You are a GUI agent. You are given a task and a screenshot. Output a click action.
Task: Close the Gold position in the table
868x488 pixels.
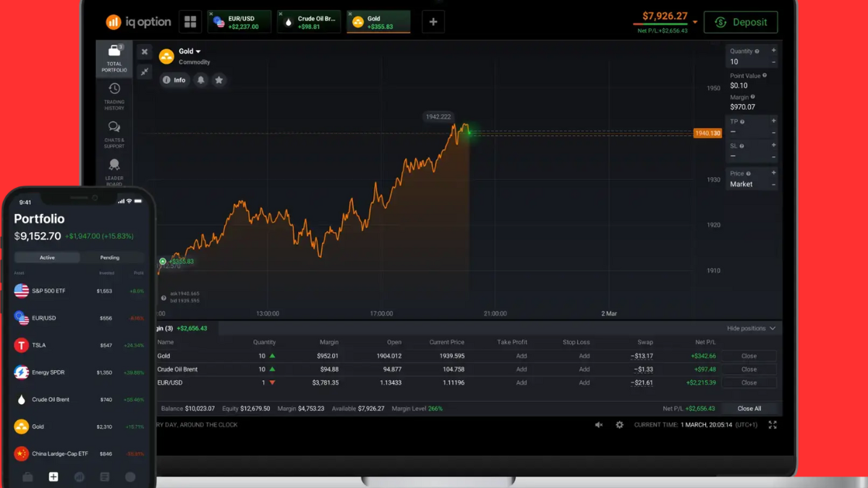(x=749, y=356)
